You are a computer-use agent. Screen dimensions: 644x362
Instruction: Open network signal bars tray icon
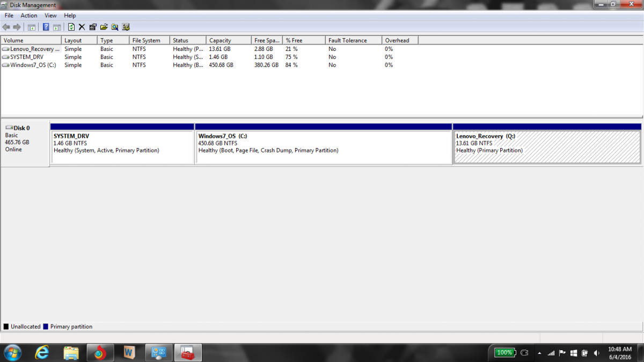[x=551, y=353]
